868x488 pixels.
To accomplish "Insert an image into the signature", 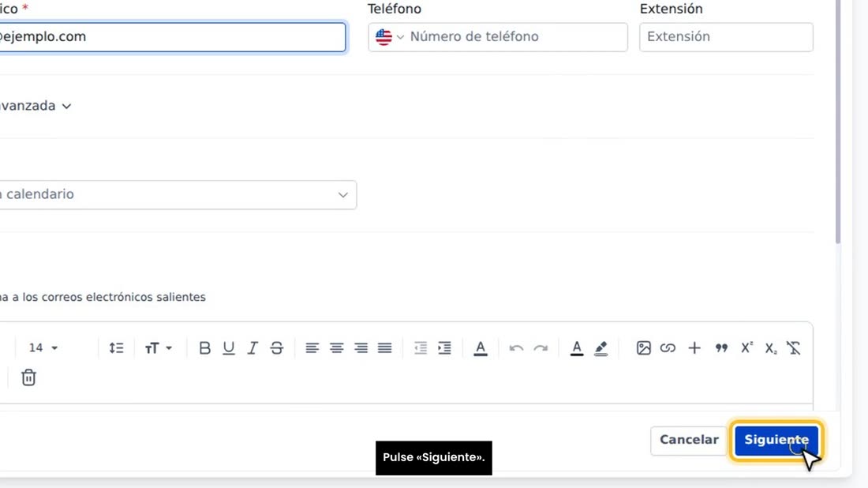I will [x=643, y=348].
